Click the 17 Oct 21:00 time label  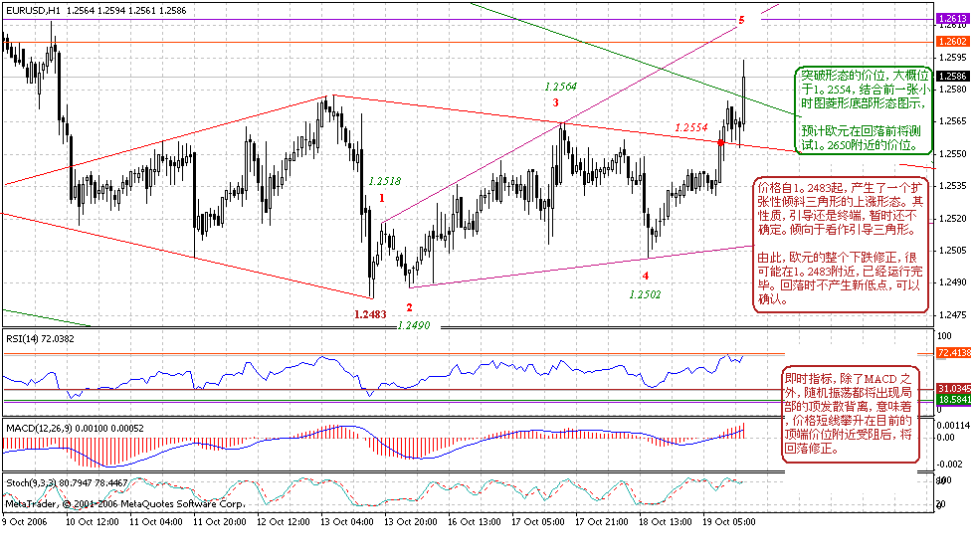(x=602, y=522)
